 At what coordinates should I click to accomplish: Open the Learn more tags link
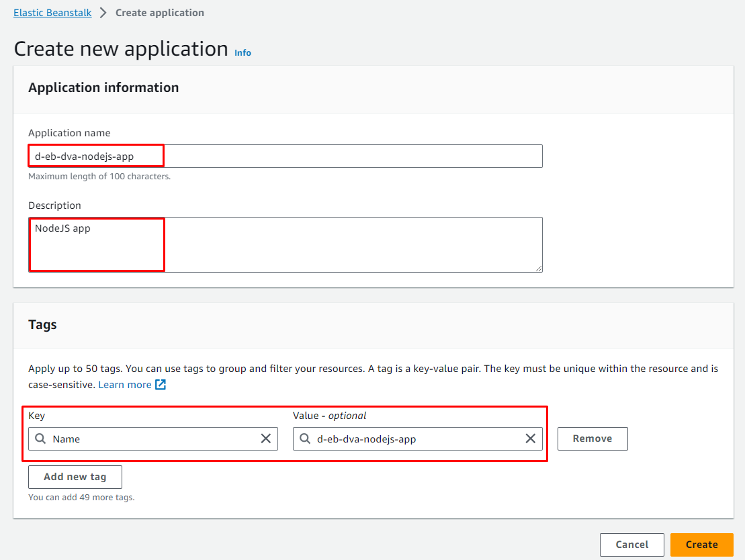tap(125, 385)
